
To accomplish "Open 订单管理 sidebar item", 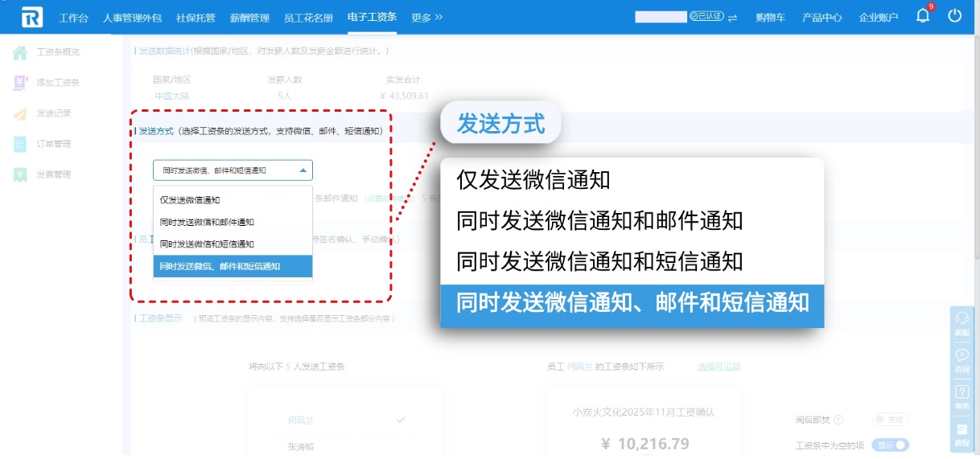I will point(54,144).
